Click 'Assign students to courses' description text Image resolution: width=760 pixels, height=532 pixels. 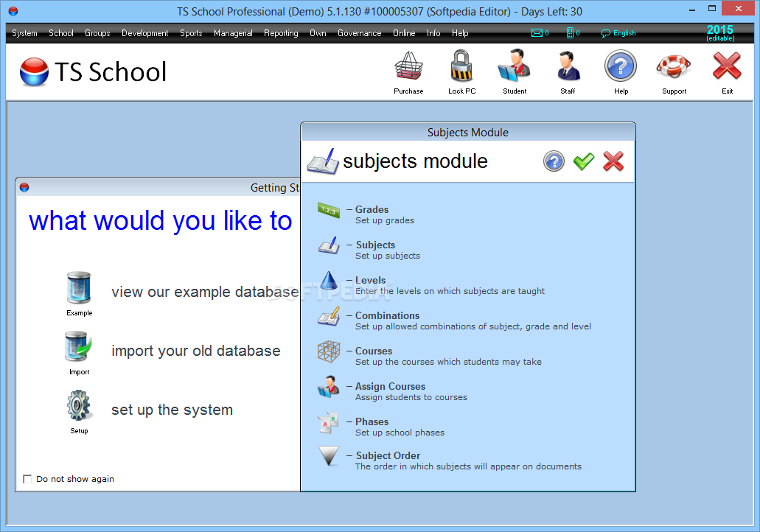pyautogui.click(x=411, y=397)
